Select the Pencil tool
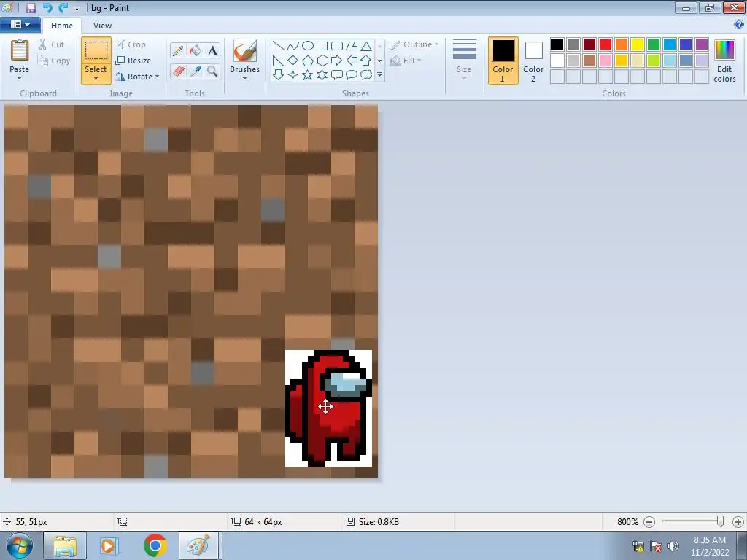Screen dimensions: 747x560 point(178,50)
